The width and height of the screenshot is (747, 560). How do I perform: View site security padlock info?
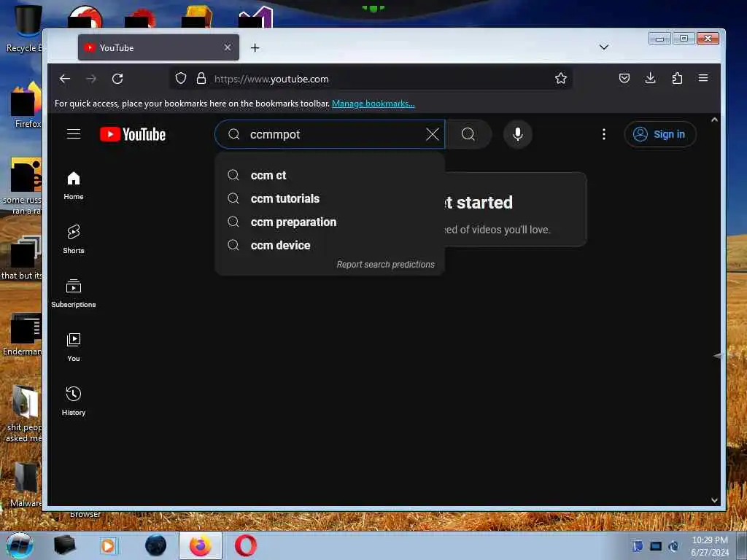coord(201,78)
